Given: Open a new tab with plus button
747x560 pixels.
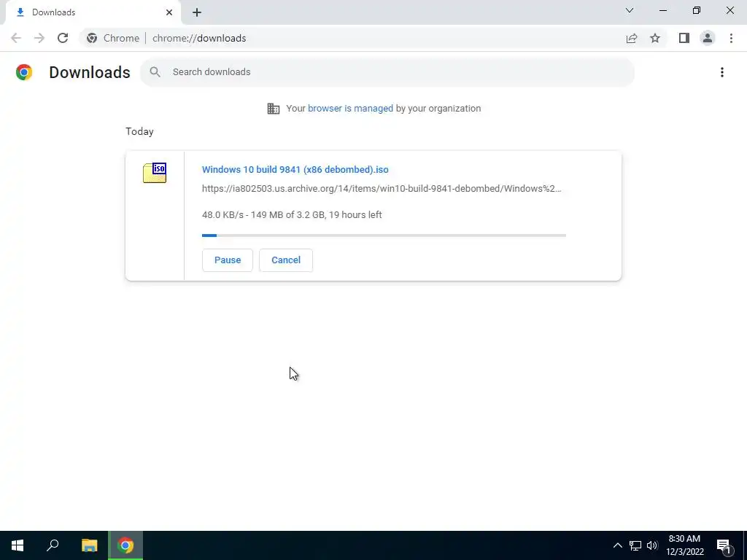Looking at the screenshot, I should click(197, 12).
